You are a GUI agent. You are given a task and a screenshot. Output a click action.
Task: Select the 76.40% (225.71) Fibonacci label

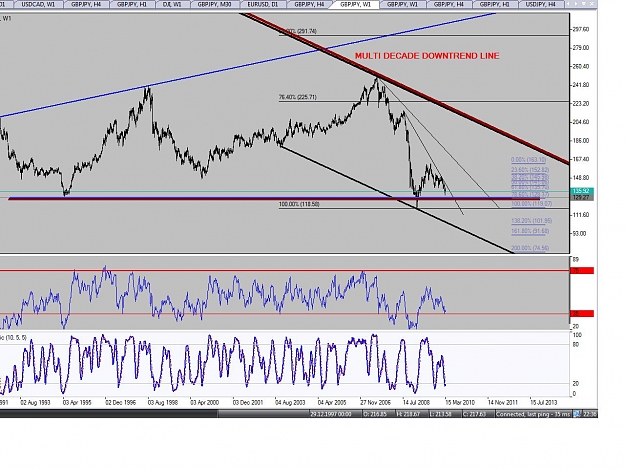coord(297,97)
